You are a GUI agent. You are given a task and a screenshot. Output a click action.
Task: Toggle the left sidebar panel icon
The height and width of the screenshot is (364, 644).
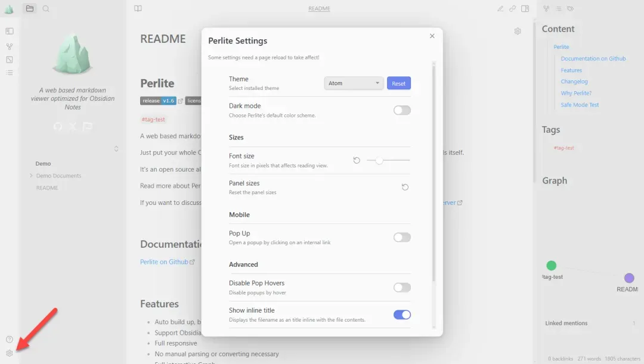pos(10,31)
